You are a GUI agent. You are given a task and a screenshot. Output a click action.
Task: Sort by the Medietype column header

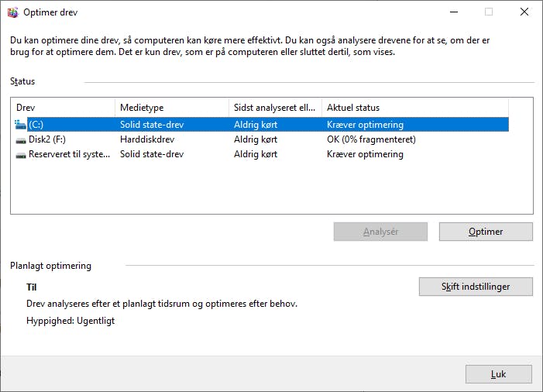(172, 108)
